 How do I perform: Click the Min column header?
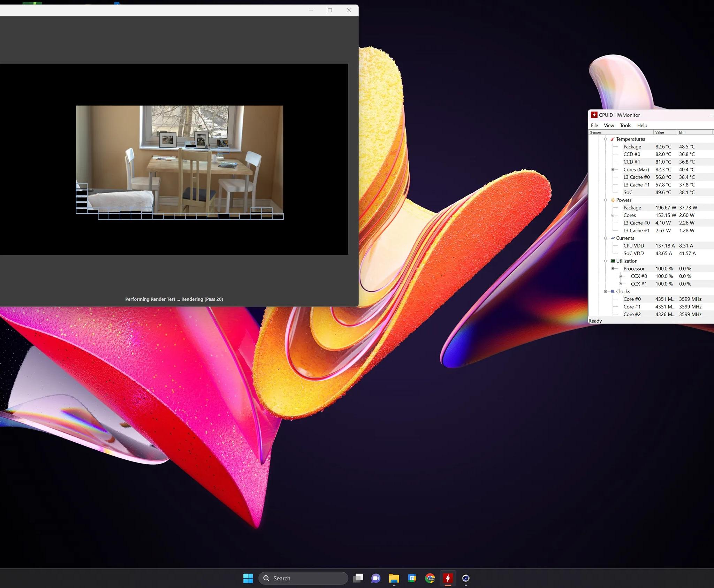point(695,132)
